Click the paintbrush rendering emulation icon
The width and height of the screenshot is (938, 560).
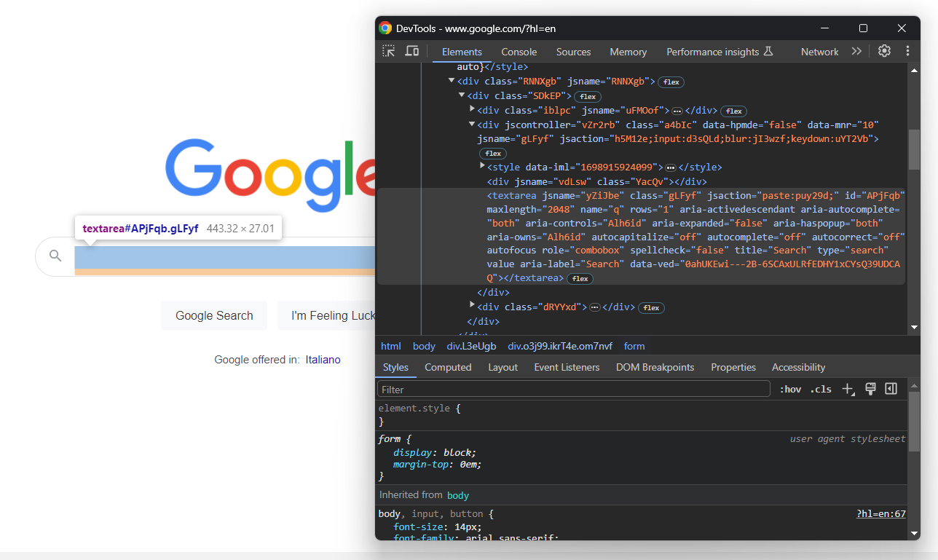coord(870,389)
